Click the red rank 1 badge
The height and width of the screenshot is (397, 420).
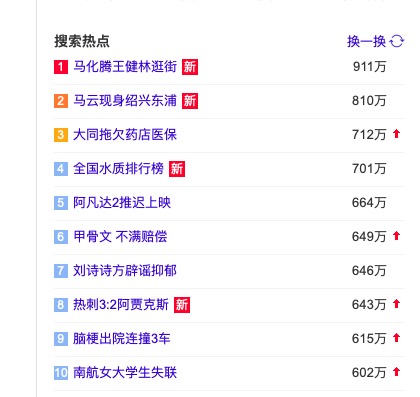[61, 67]
